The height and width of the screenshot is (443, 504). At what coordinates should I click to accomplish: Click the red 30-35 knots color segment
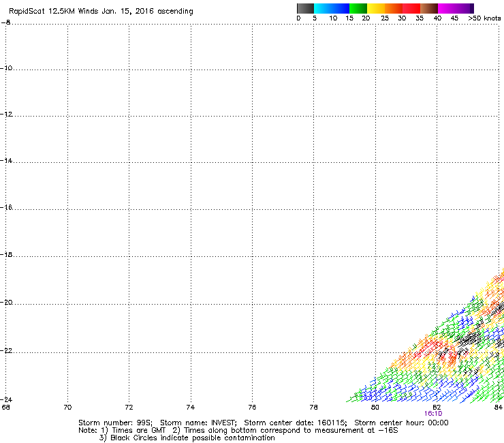(411, 8)
